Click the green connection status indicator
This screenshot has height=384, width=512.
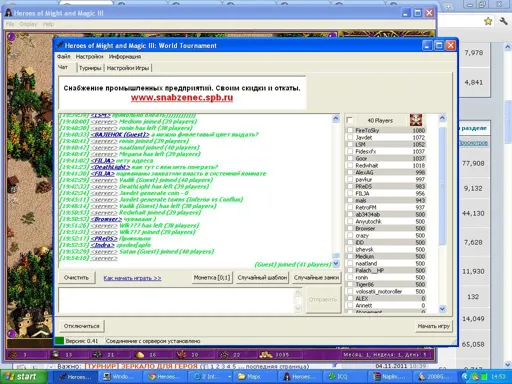pyautogui.click(x=59, y=341)
